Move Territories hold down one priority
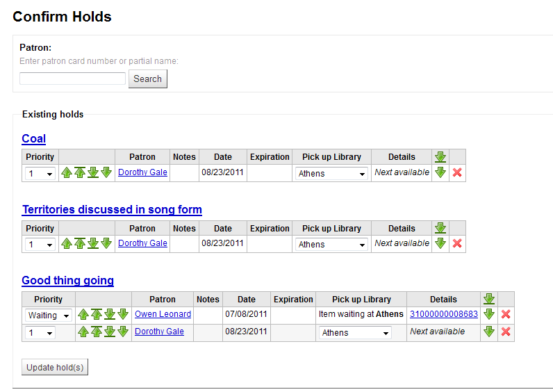553x392 pixels. [x=106, y=243]
